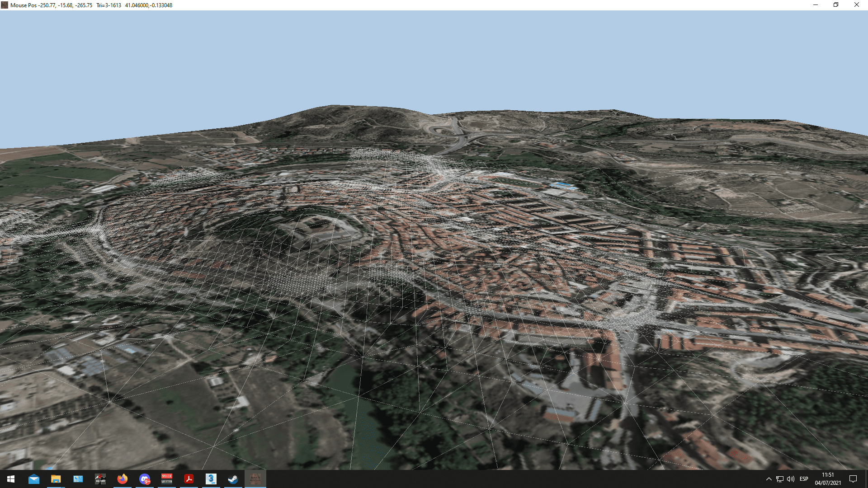Open the Editor app on taskbar
The image size is (868, 488).
click(x=100, y=479)
